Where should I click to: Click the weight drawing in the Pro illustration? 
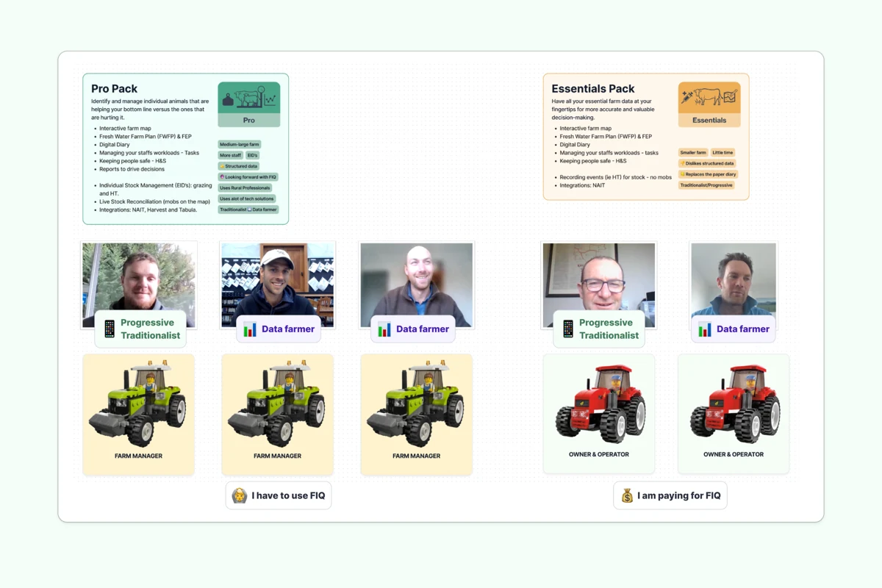(x=229, y=101)
